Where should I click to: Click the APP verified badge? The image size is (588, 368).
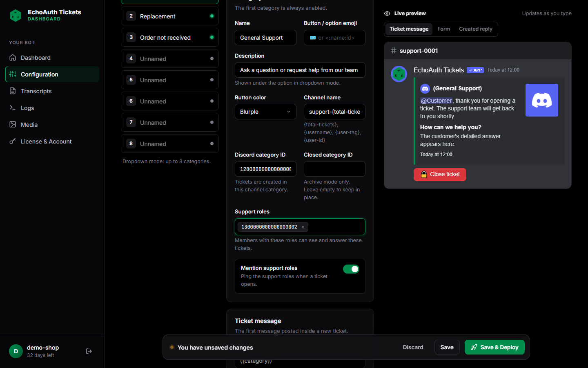(475, 70)
